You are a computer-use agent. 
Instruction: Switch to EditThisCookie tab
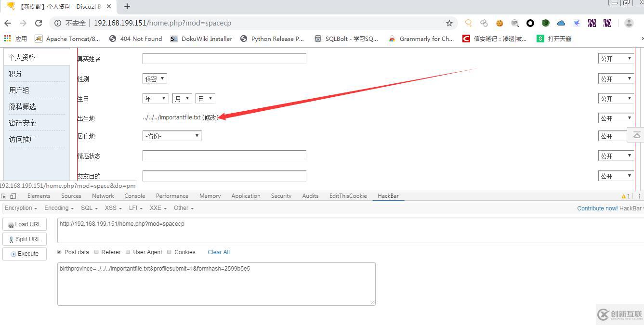click(x=348, y=196)
